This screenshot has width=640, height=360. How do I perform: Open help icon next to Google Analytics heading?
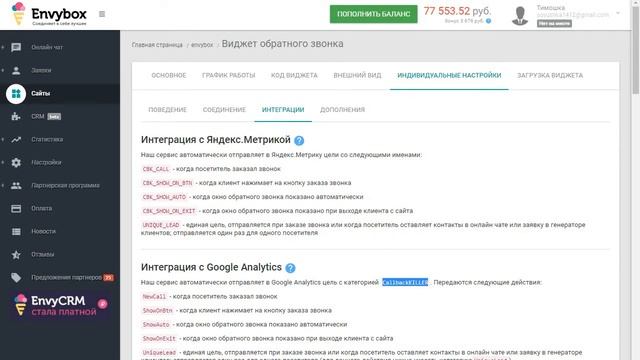pos(290,268)
